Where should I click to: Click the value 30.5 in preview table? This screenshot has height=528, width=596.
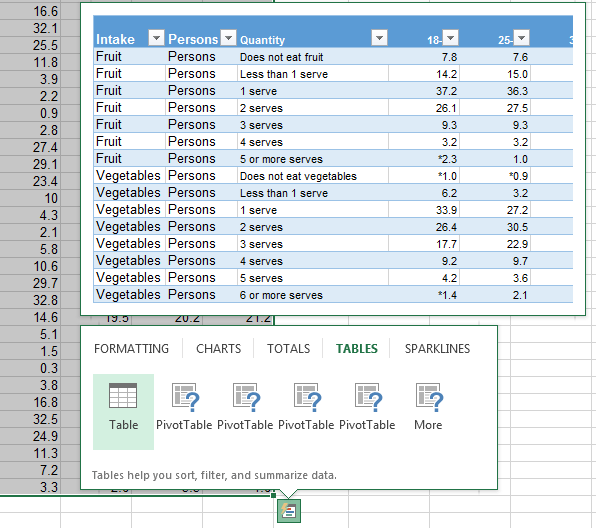tap(517, 227)
